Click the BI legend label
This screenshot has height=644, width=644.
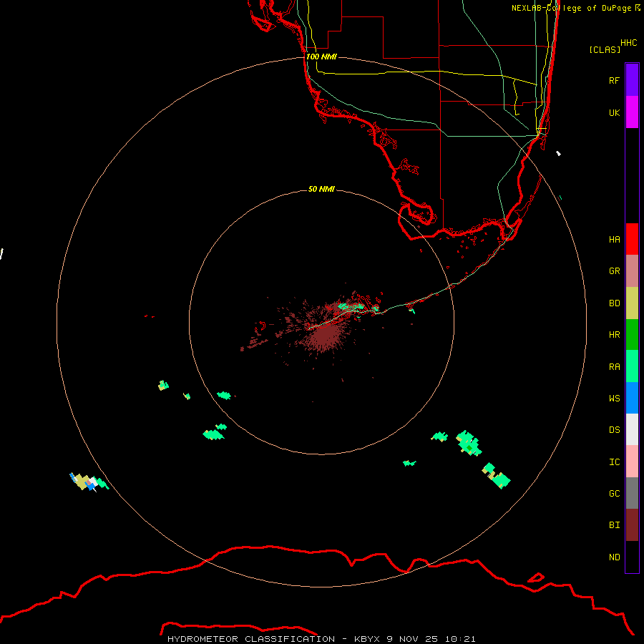pyautogui.click(x=614, y=525)
